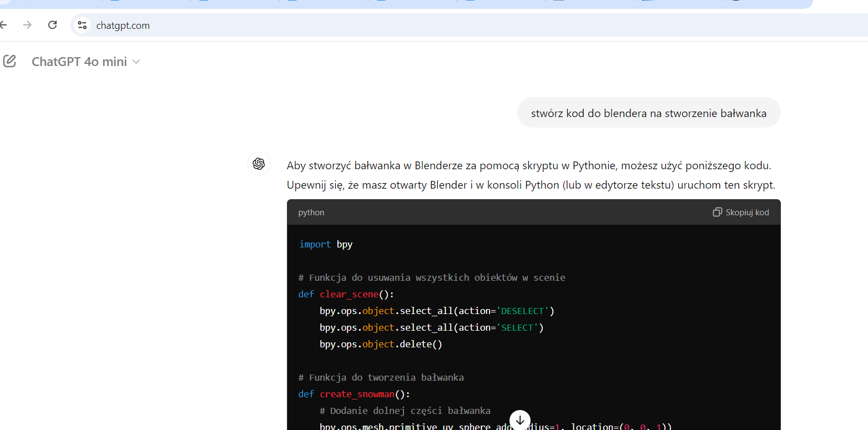Screen dimensions: 868x430
Task: Click the sentence starting 'Upewnij się'
Action: point(531,185)
